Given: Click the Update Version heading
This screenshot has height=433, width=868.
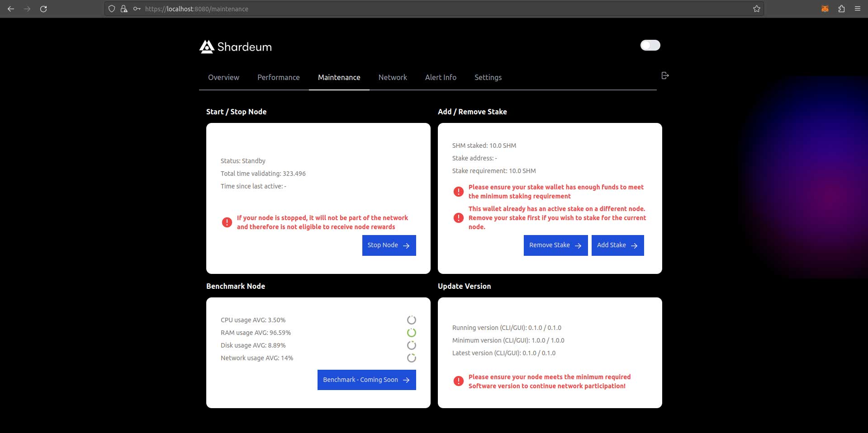Looking at the screenshot, I should [x=464, y=286].
